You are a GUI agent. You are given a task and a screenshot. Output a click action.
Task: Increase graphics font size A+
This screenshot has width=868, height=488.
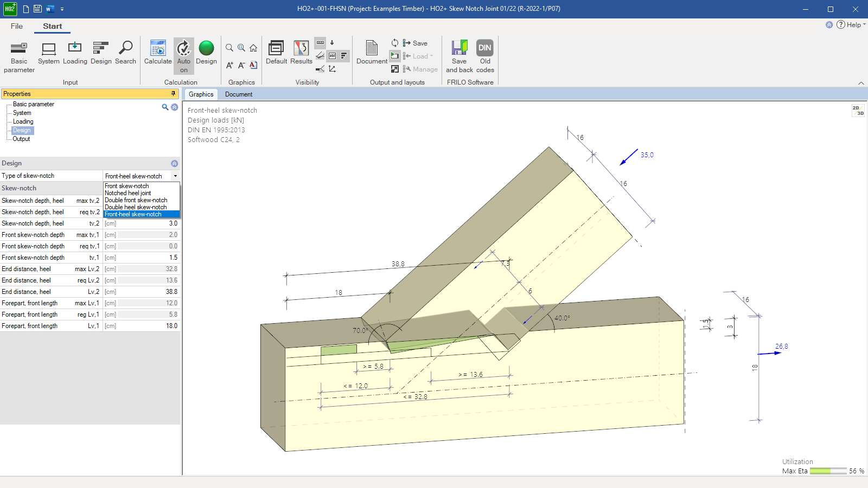tap(229, 66)
